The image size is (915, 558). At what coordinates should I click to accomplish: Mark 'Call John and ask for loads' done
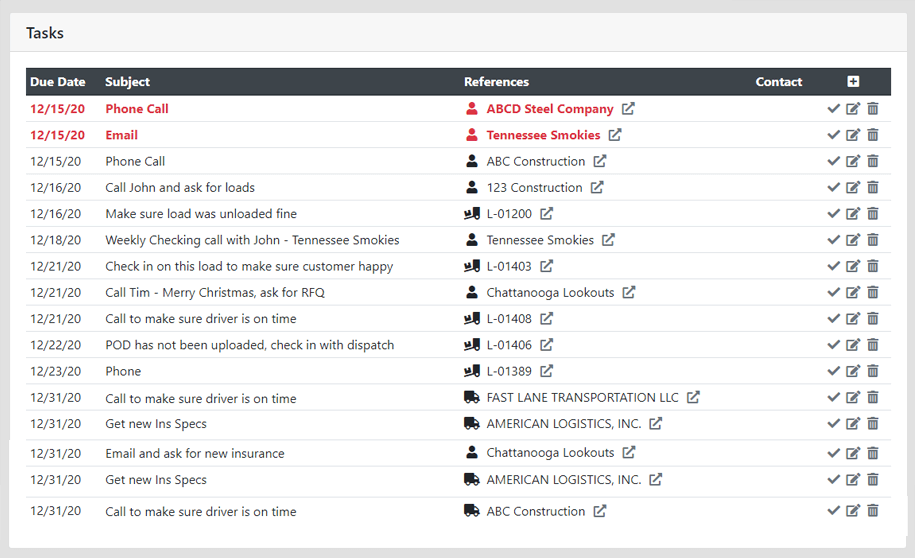[x=833, y=187]
